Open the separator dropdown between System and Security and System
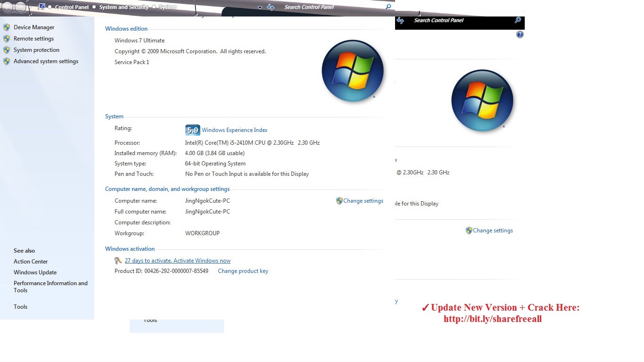Image resolution: width=644 pixels, height=362 pixels. click(x=154, y=7)
